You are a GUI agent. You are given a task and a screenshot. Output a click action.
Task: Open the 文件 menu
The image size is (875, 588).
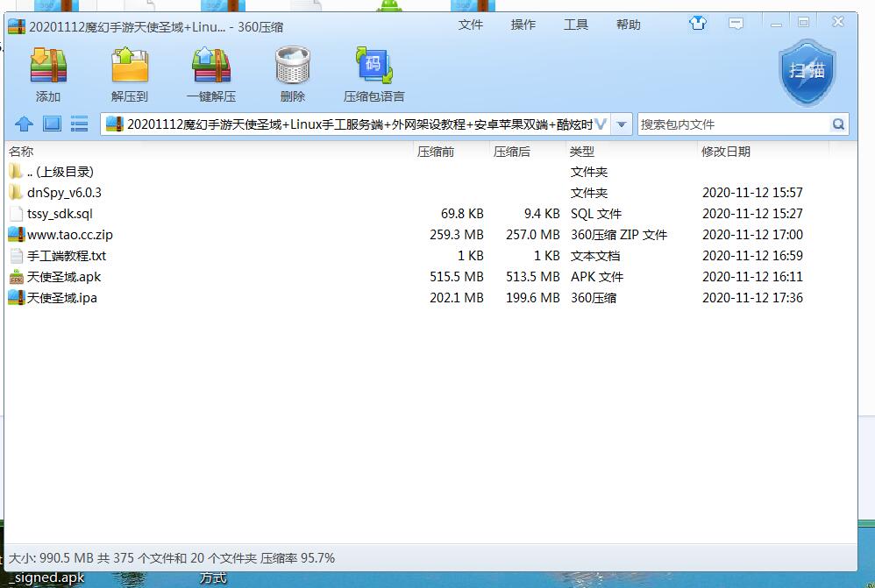click(x=471, y=25)
